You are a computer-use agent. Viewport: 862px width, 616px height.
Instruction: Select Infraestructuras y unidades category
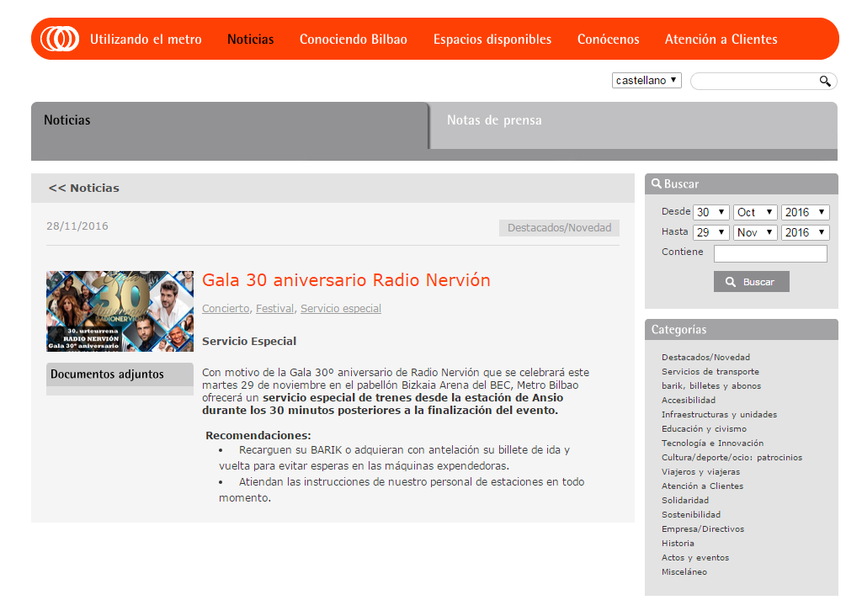tap(719, 414)
